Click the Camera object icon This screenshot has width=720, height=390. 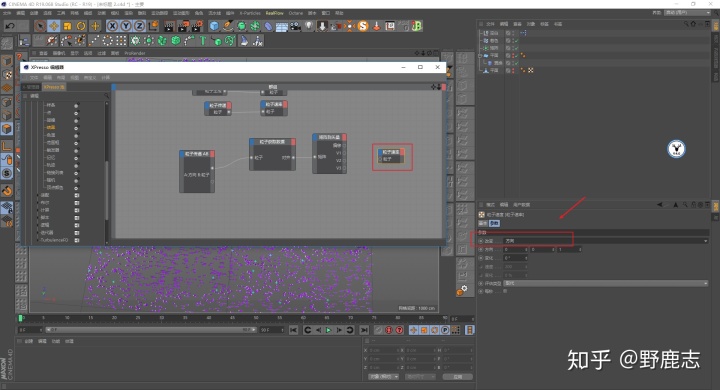click(x=295, y=26)
